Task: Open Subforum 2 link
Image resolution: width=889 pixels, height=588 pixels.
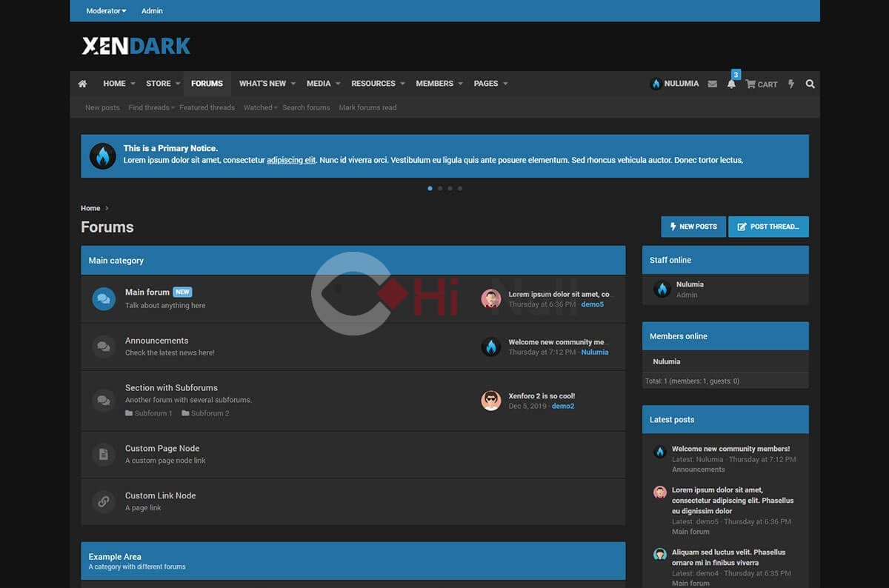Action: pos(210,413)
